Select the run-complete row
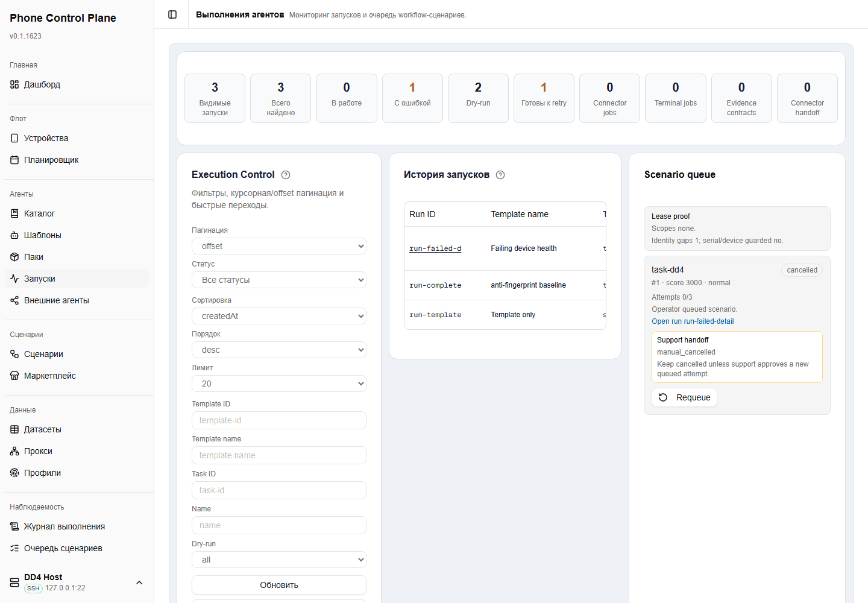Screen dimensions: 868x603 [505, 285]
